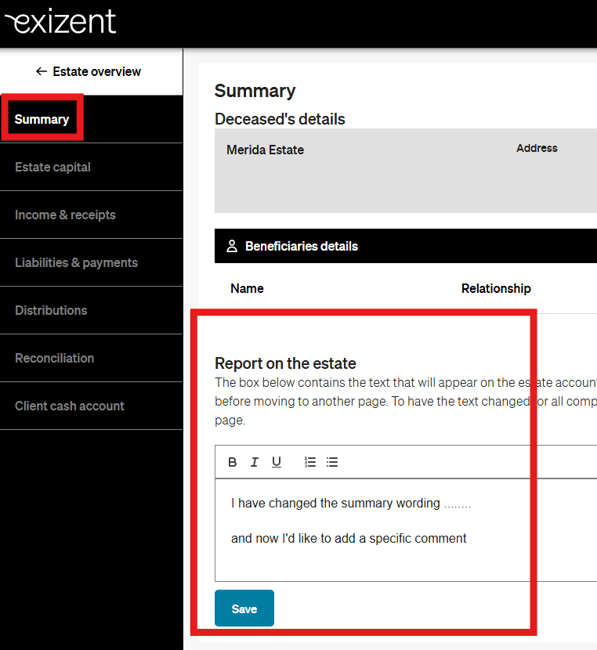Underline text with the U icon
This screenshot has height=650, width=597.
coord(277,462)
